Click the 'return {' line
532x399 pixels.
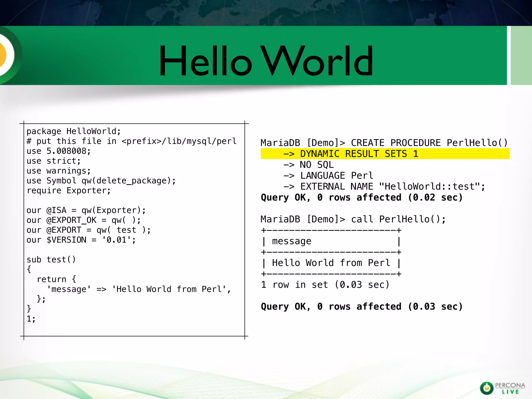tap(56, 280)
